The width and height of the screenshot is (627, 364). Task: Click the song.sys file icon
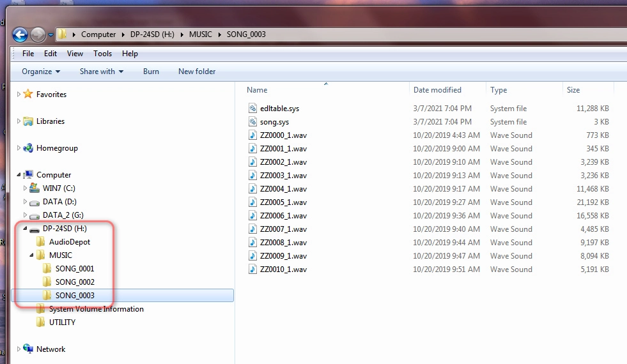coord(252,122)
